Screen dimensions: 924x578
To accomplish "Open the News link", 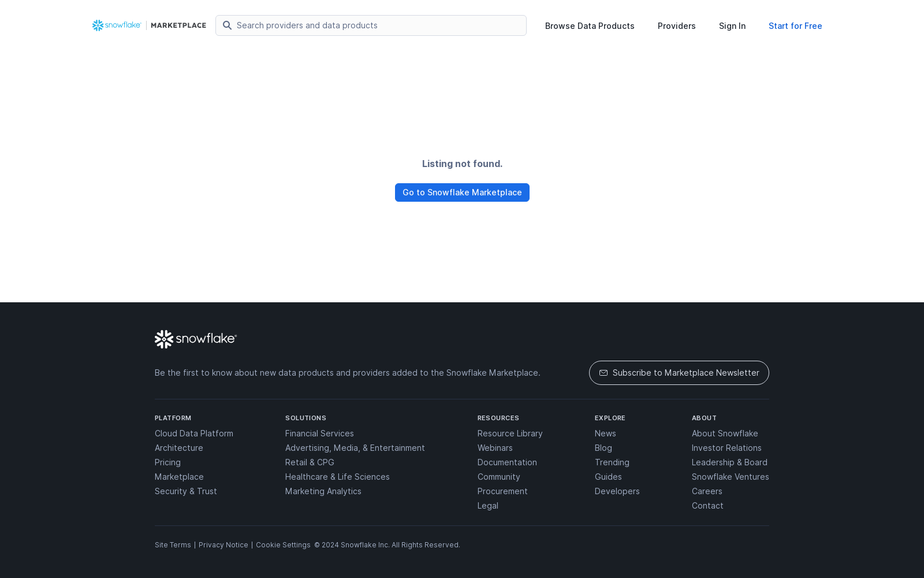I will (605, 433).
